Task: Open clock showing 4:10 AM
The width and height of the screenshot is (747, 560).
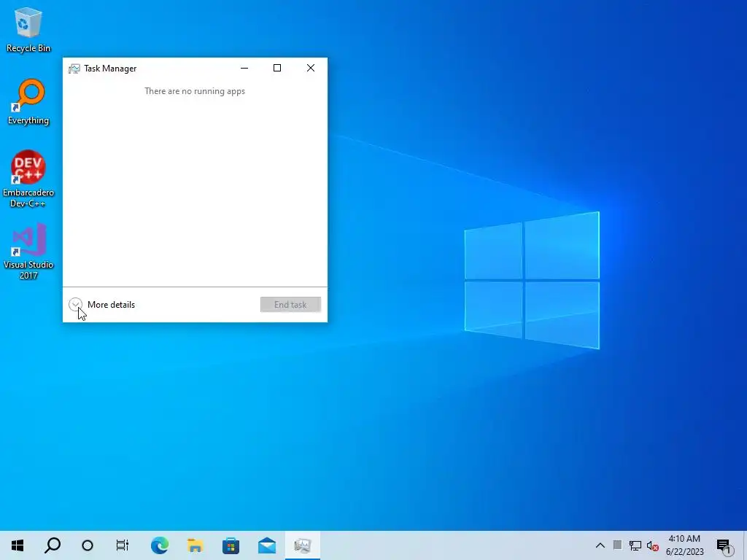Action: (x=684, y=545)
